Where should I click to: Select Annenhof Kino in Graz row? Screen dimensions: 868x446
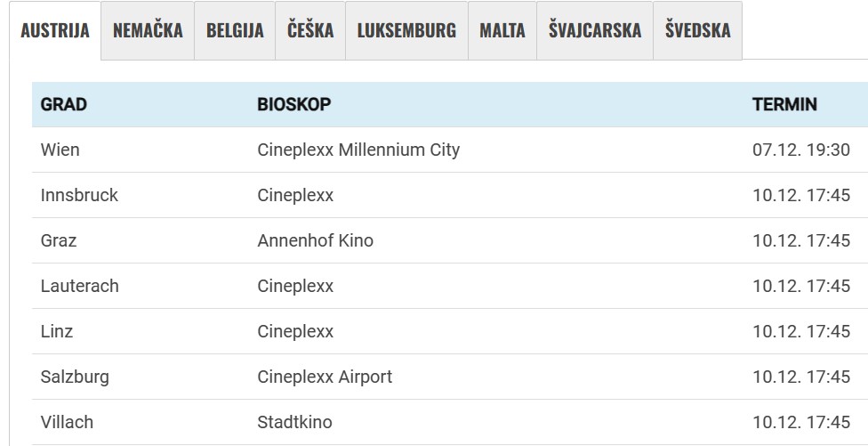(x=315, y=240)
